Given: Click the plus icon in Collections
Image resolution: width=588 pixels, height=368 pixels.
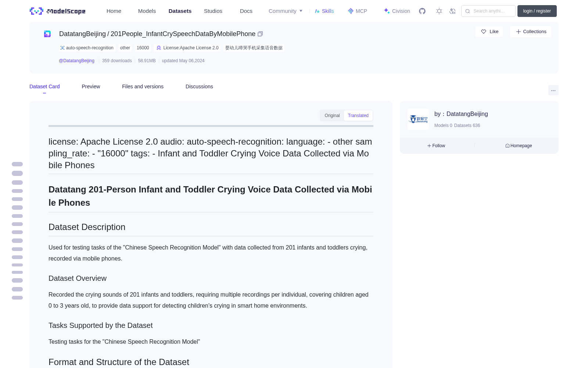Looking at the screenshot, I should tap(519, 32).
